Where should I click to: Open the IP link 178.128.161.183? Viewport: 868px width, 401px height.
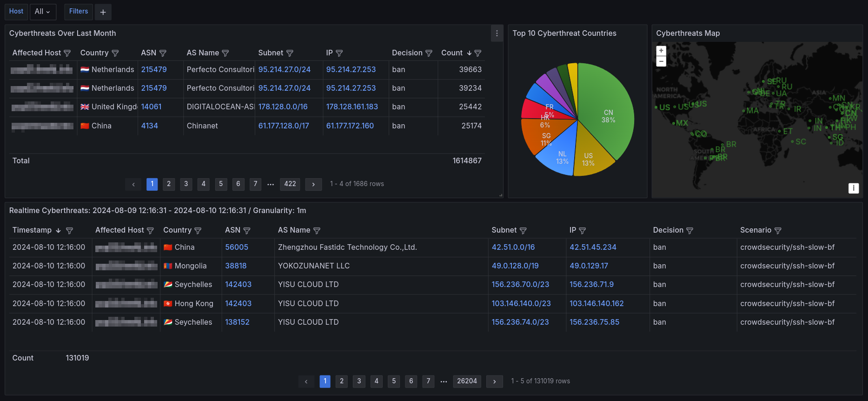coord(352,107)
